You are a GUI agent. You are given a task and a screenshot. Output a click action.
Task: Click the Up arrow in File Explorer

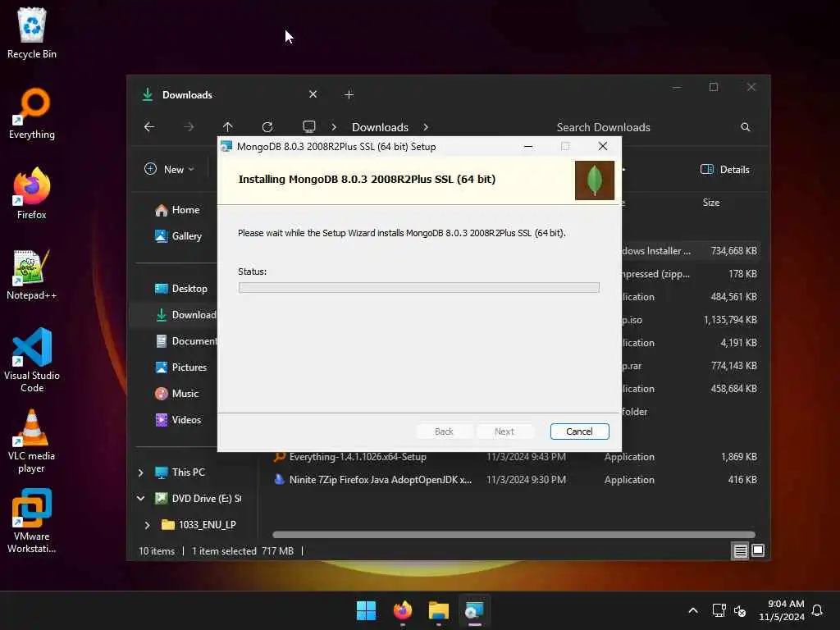tap(228, 127)
